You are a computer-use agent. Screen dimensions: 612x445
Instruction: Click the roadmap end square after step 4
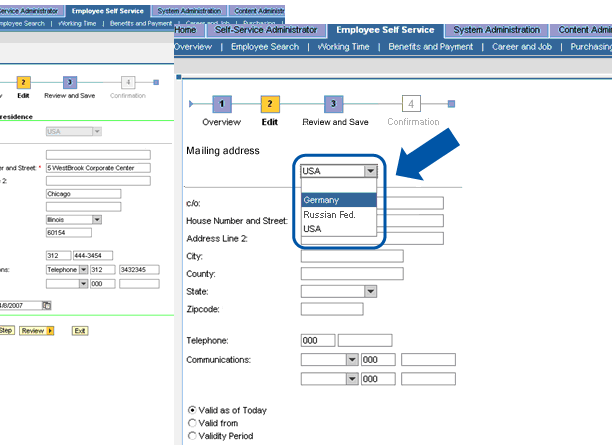coord(451,103)
